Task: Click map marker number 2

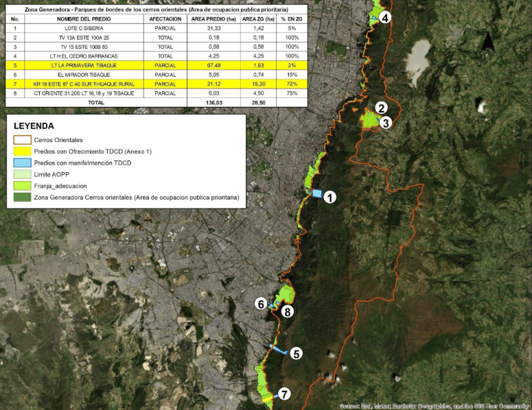Action: (382, 108)
